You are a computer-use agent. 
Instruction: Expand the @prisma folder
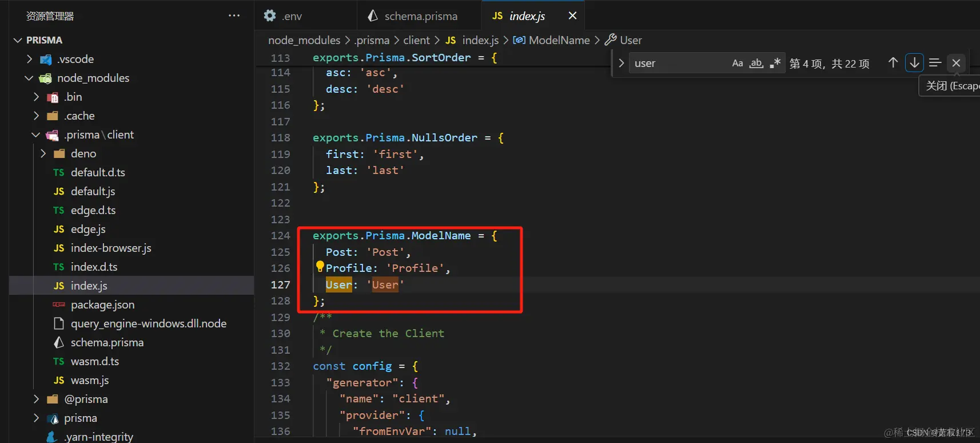click(x=37, y=399)
